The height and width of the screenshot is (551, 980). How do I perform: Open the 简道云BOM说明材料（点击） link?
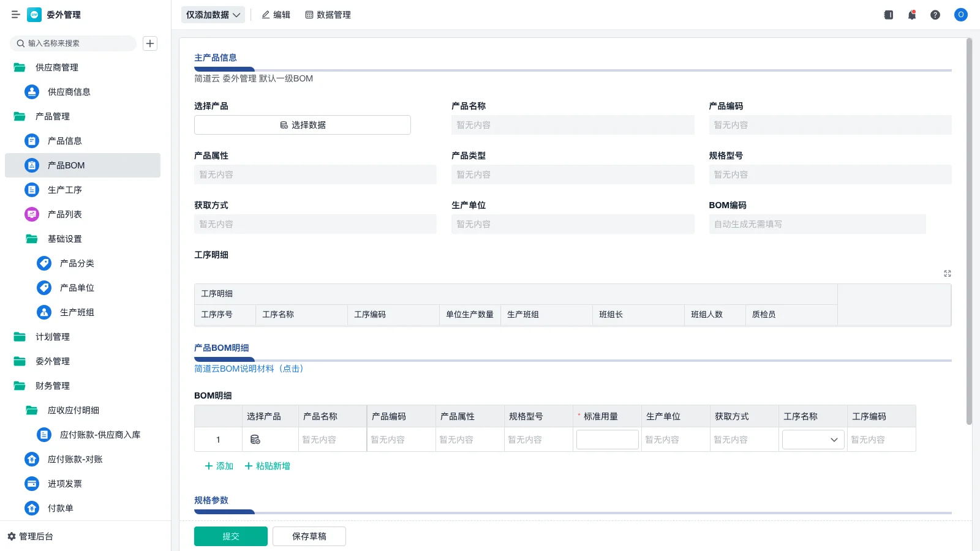coord(249,369)
